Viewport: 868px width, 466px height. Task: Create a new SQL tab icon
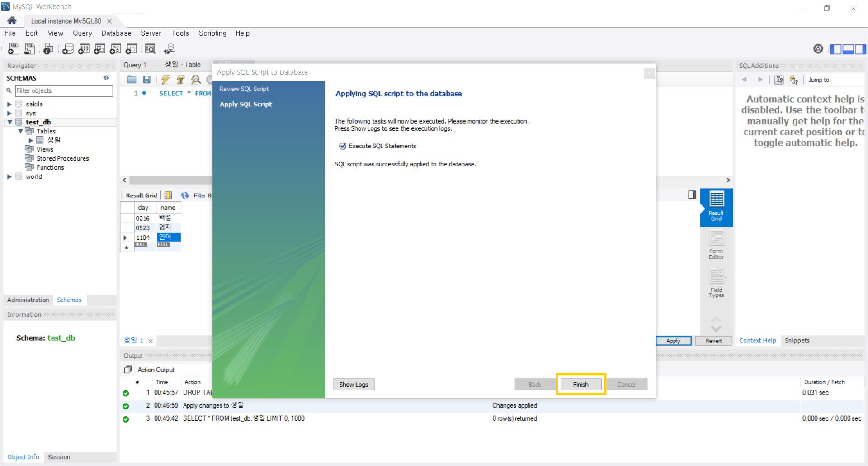pos(14,49)
